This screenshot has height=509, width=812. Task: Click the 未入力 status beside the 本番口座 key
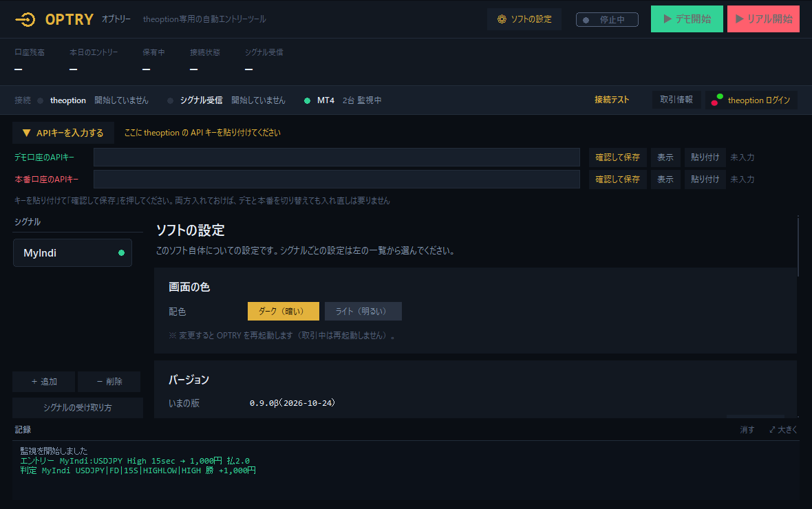click(x=742, y=179)
